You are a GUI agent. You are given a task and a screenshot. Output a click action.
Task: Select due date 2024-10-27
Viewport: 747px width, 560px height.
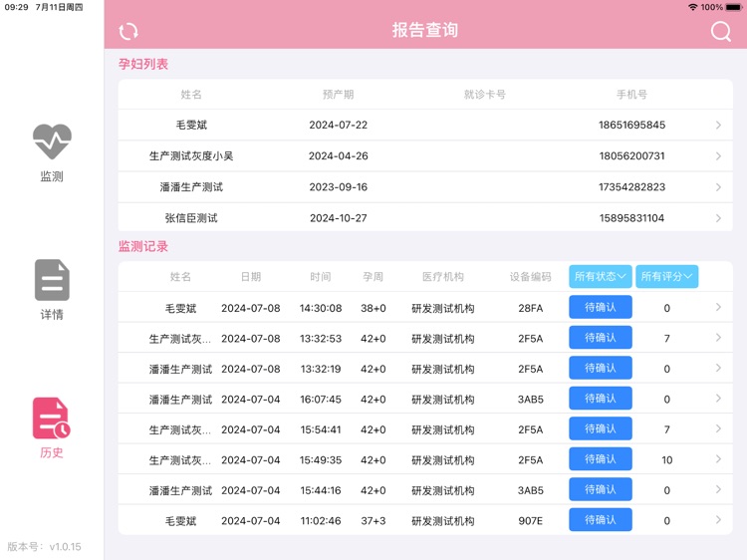(339, 218)
